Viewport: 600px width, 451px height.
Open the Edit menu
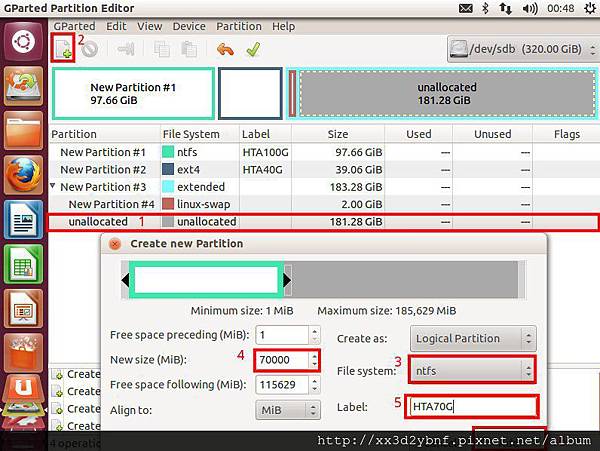pos(116,26)
